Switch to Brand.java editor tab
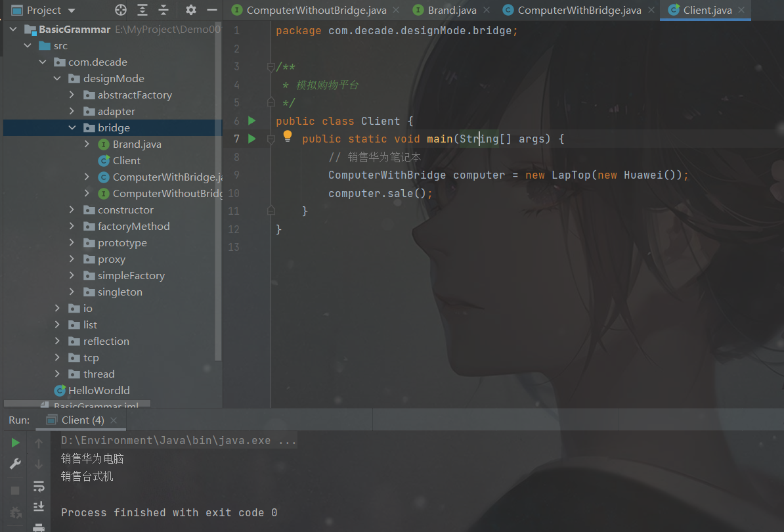This screenshot has width=784, height=532. click(452, 10)
